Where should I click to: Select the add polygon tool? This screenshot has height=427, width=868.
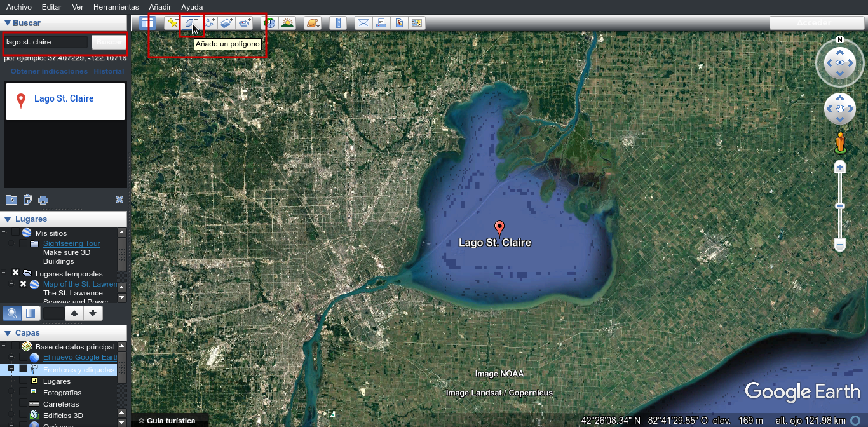[190, 23]
